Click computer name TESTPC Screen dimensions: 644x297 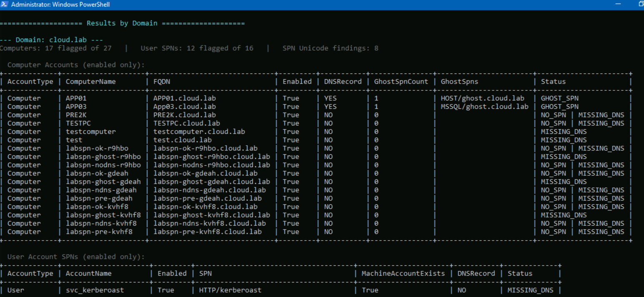78,123
